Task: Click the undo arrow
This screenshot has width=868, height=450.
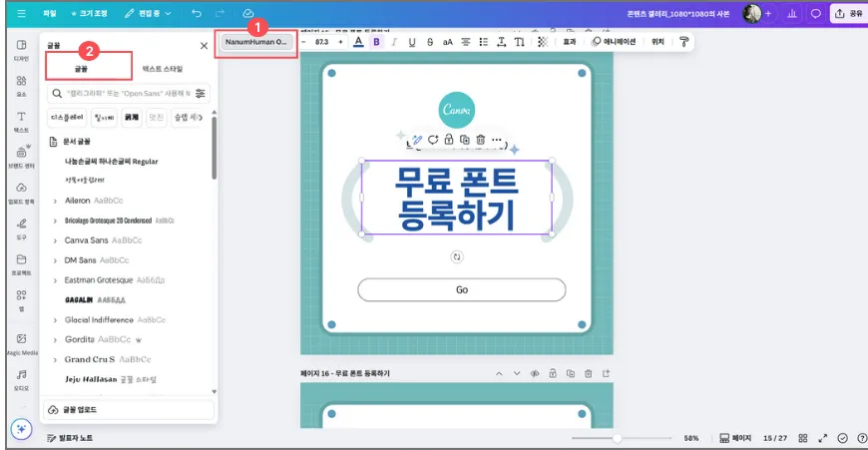Action: 197,13
